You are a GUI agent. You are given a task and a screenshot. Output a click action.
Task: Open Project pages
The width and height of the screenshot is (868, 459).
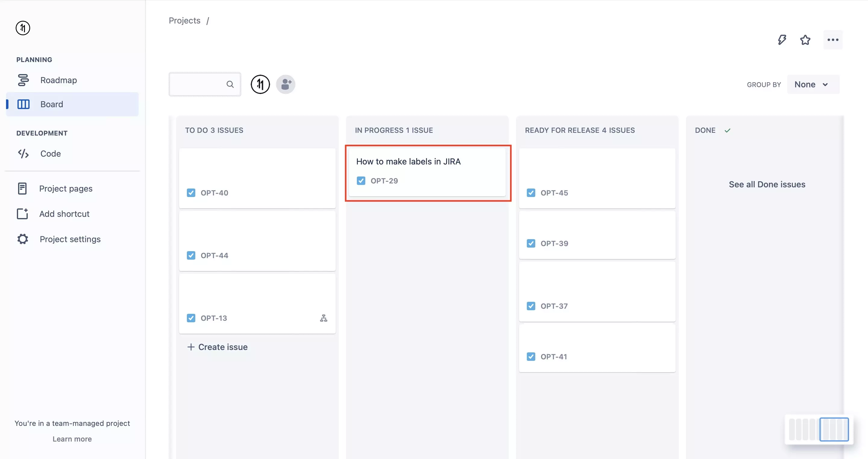pyautogui.click(x=66, y=189)
